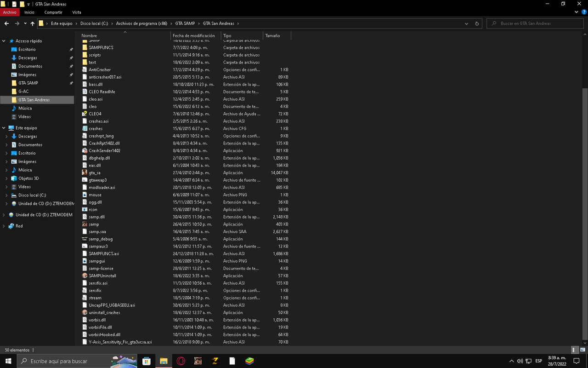
Task: Jump to Archivos de programa (x86) in the address bar
Action: click(141, 23)
